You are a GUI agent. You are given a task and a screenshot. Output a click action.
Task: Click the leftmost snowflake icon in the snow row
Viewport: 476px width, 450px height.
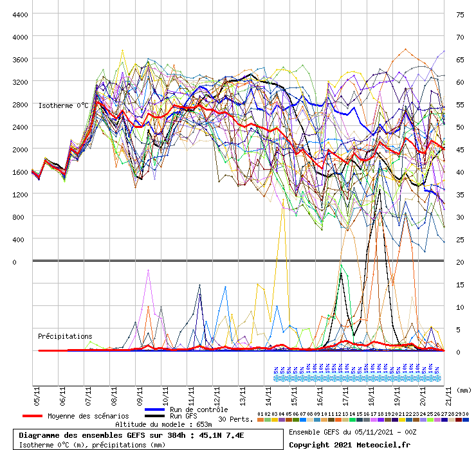click(277, 378)
